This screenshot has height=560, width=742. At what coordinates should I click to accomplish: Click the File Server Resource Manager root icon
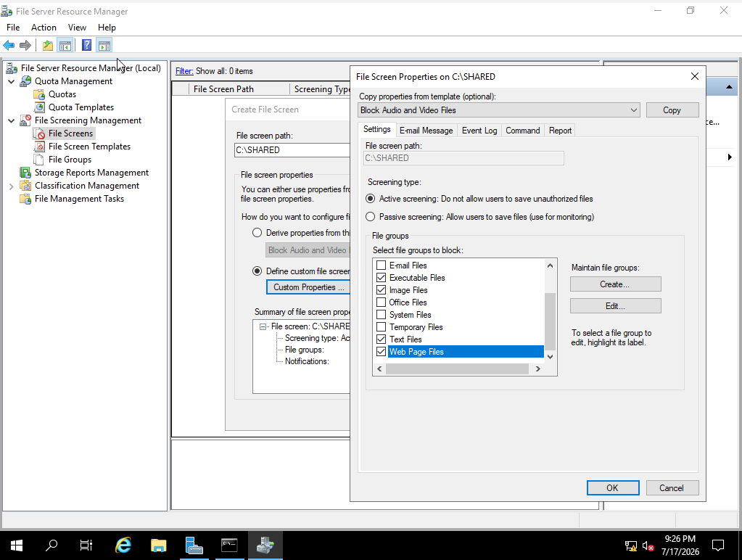click(x=12, y=68)
